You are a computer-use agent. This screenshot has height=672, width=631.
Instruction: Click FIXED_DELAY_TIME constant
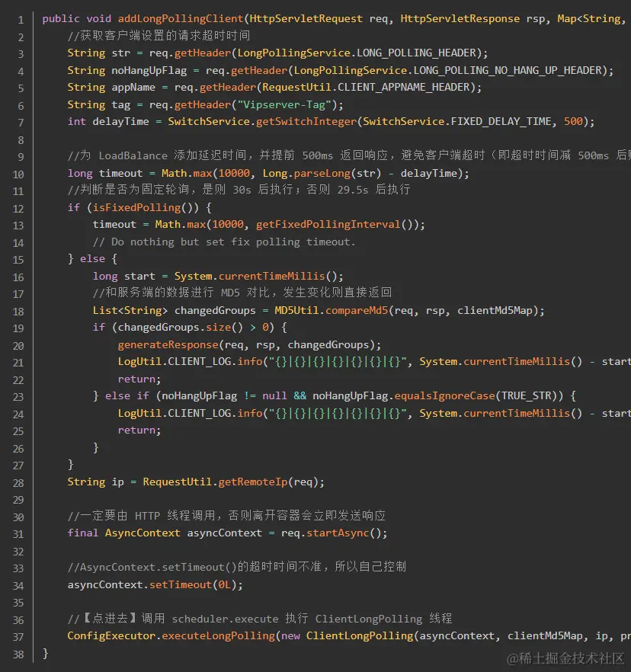tap(501, 122)
